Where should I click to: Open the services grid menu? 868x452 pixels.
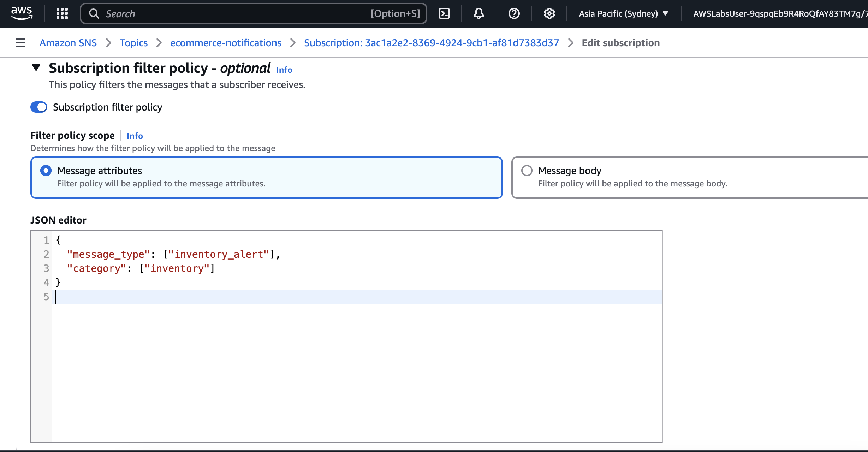point(62,13)
